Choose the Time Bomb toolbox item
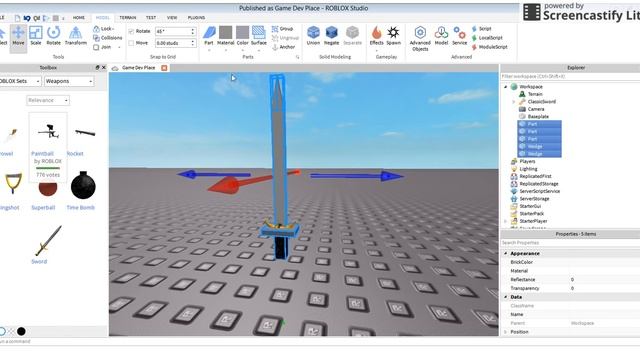The image size is (640, 360). click(83, 186)
